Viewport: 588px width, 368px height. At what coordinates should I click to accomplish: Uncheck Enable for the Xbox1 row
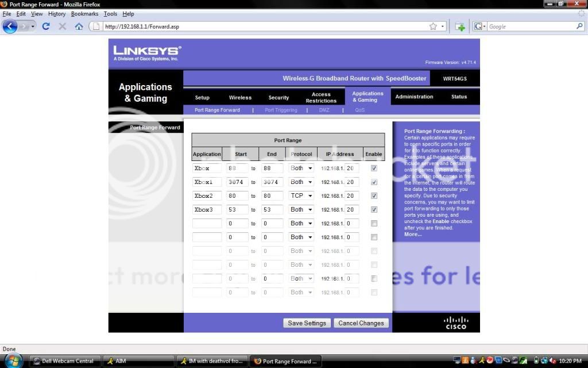(374, 182)
